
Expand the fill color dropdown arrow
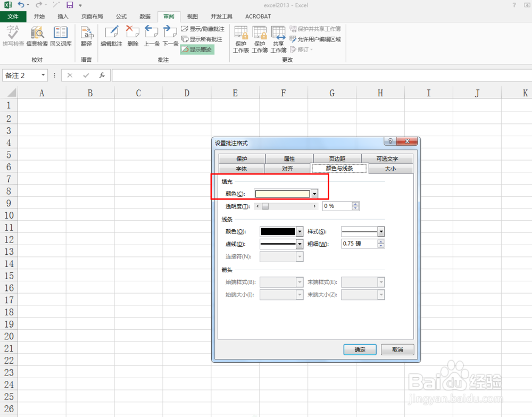(x=314, y=194)
